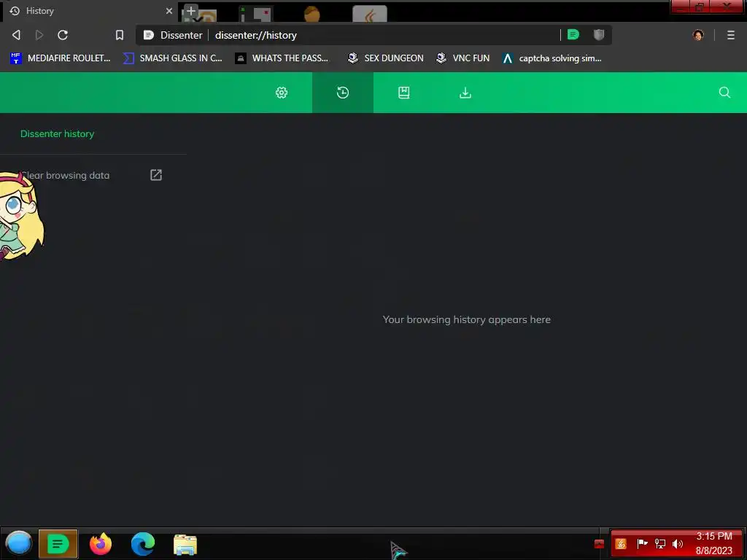747x560 pixels.
Task: Search history with magnifier icon
Action: [724, 93]
